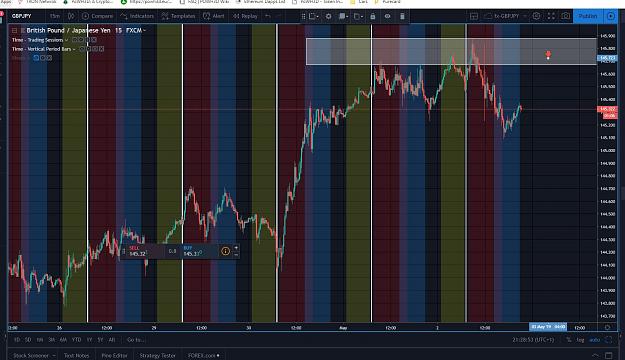
Task: Open the Stock Screener tab
Action: (31, 355)
